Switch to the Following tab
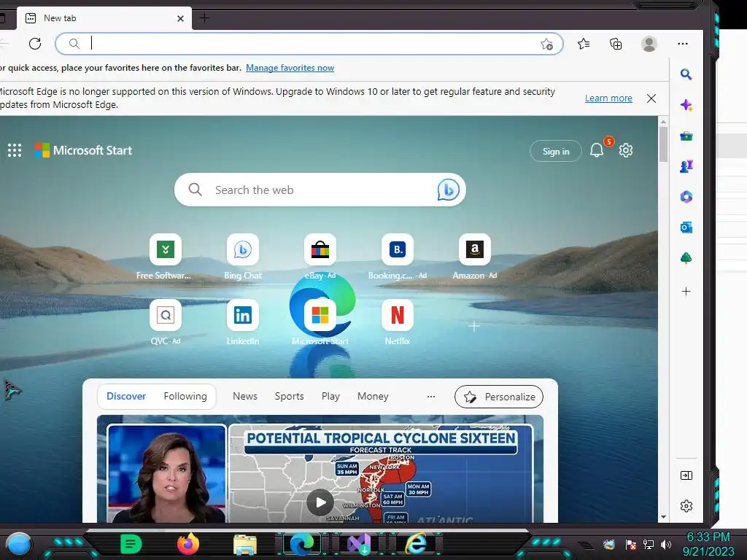 185,396
